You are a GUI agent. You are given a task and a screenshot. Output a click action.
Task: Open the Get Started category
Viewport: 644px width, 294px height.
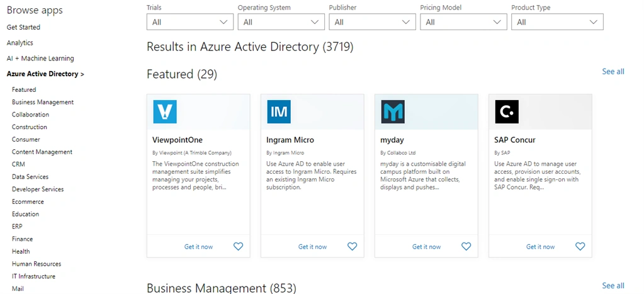(x=23, y=27)
